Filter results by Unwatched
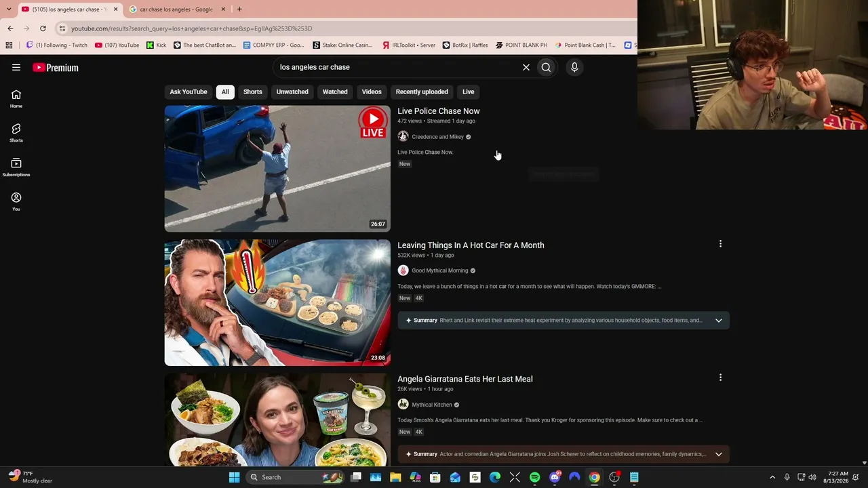The width and height of the screenshot is (868, 488). 292,91
